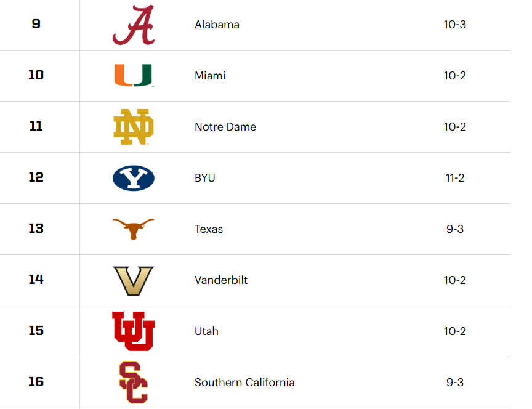
Task: Click the BYU blue oval logo
Action: click(x=133, y=178)
